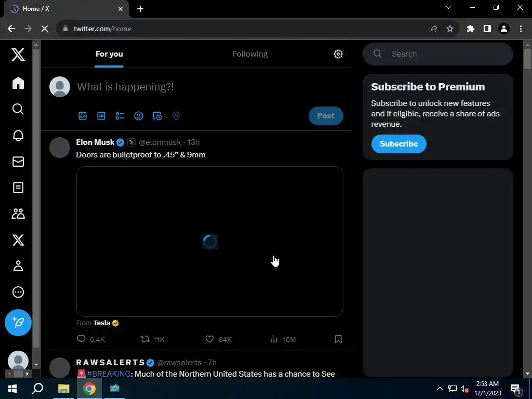The width and height of the screenshot is (532, 399).
Task: Click the Post button
Action: pyautogui.click(x=326, y=116)
